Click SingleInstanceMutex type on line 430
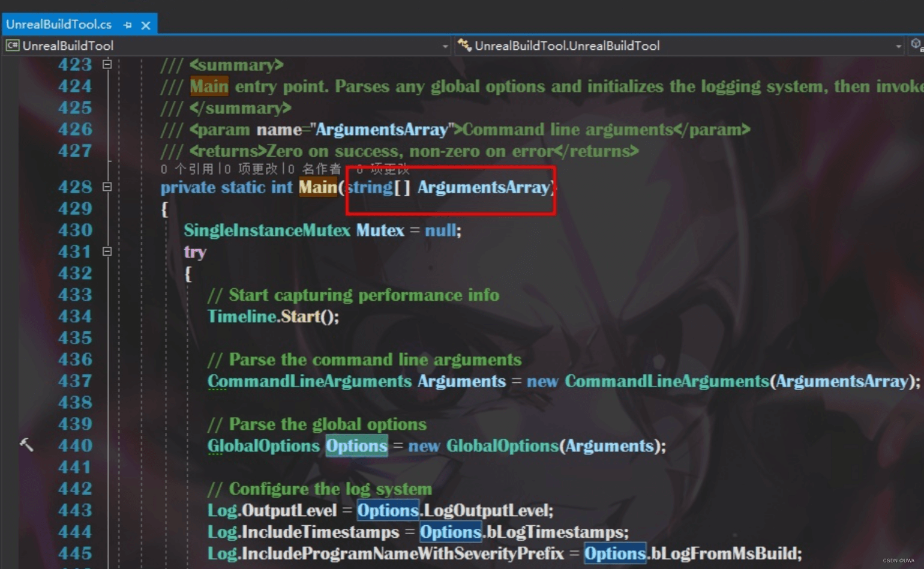 click(267, 230)
